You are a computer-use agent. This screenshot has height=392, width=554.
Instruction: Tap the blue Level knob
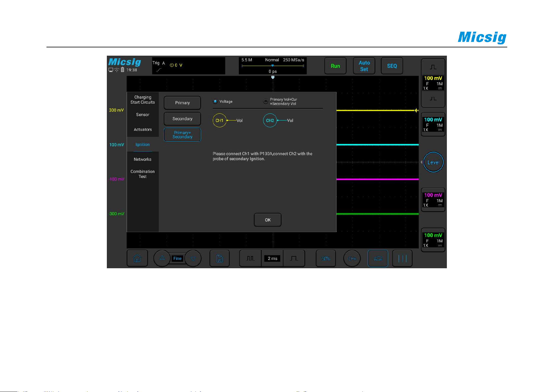433,162
